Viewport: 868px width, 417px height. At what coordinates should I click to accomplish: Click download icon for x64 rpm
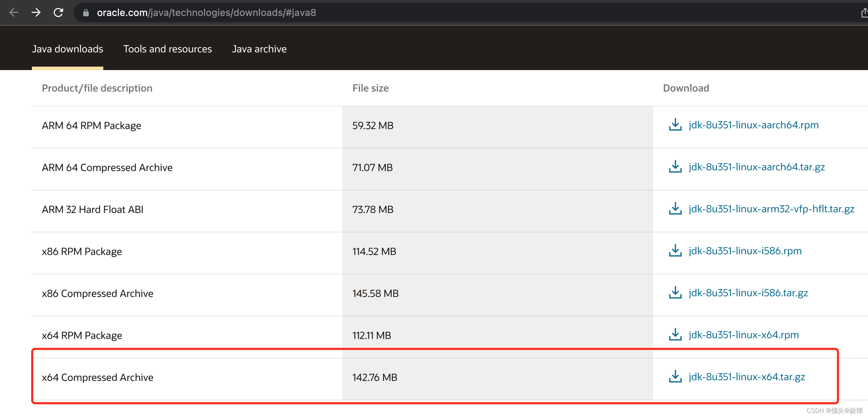pos(675,335)
